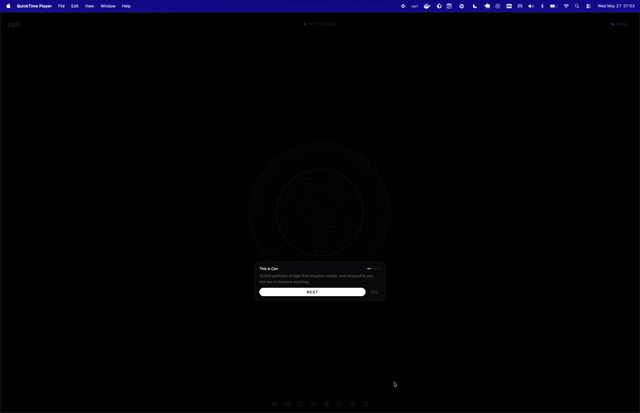
Task: Click the info circle icon in bottom toolbar
Action: (x=353, y=404)
